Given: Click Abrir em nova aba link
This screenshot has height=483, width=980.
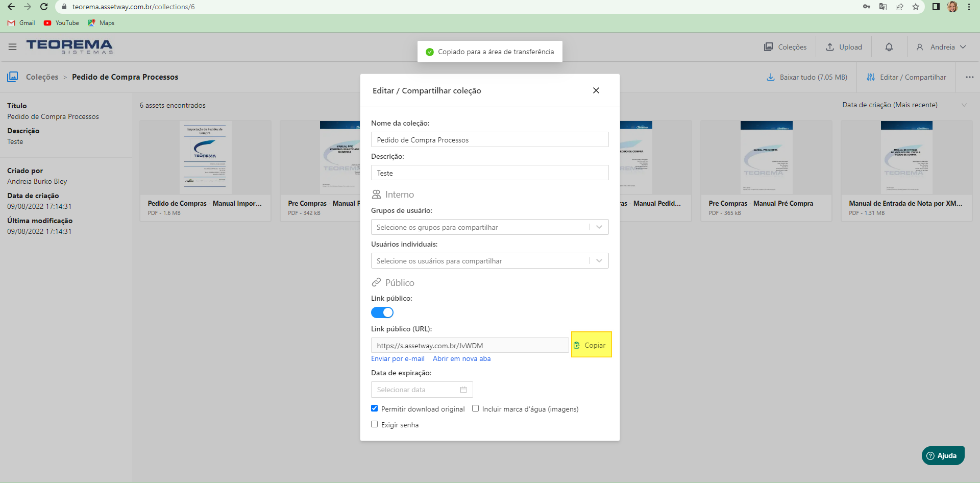Looking at the screenshot, I should pyautogui.click(x=461, y=358).
